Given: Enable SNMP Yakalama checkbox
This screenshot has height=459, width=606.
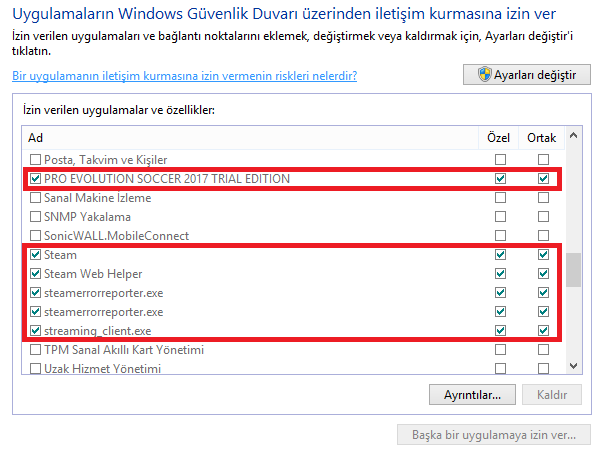Looking at the screenshot, I should tap(35, 216).
